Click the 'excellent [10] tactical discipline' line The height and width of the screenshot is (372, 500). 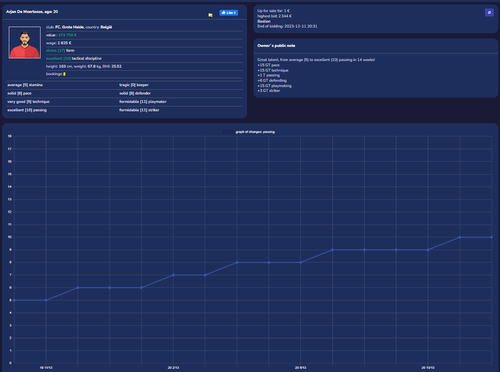[x=74, y=58]
